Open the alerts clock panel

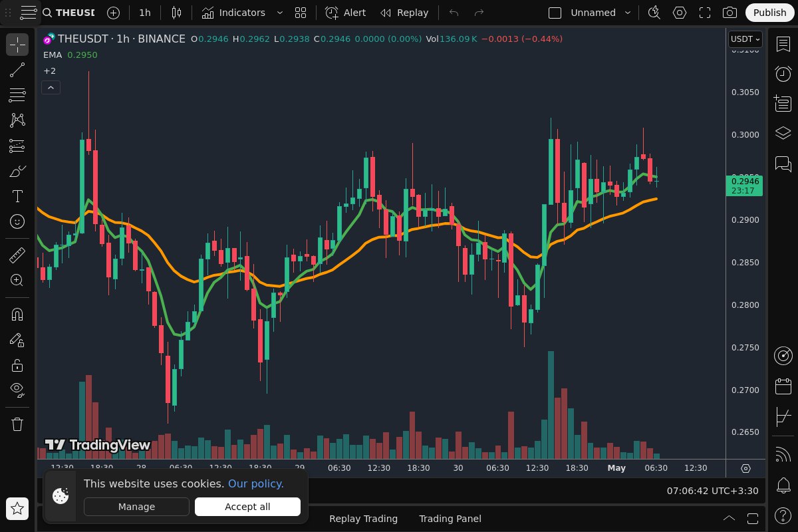tap(783, 74)
